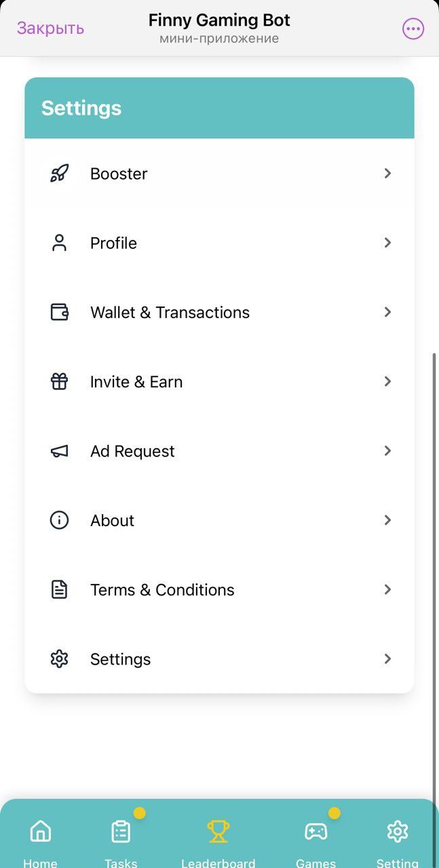Open the Telegram three-dot menu
The height and width of the screenshot is (868, 439).
413,28
